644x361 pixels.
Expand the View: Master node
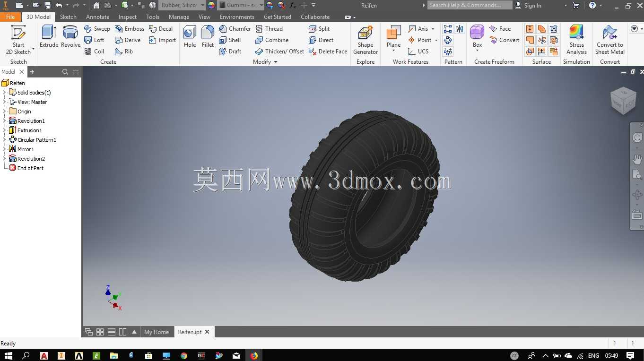[x=4, y=102]
